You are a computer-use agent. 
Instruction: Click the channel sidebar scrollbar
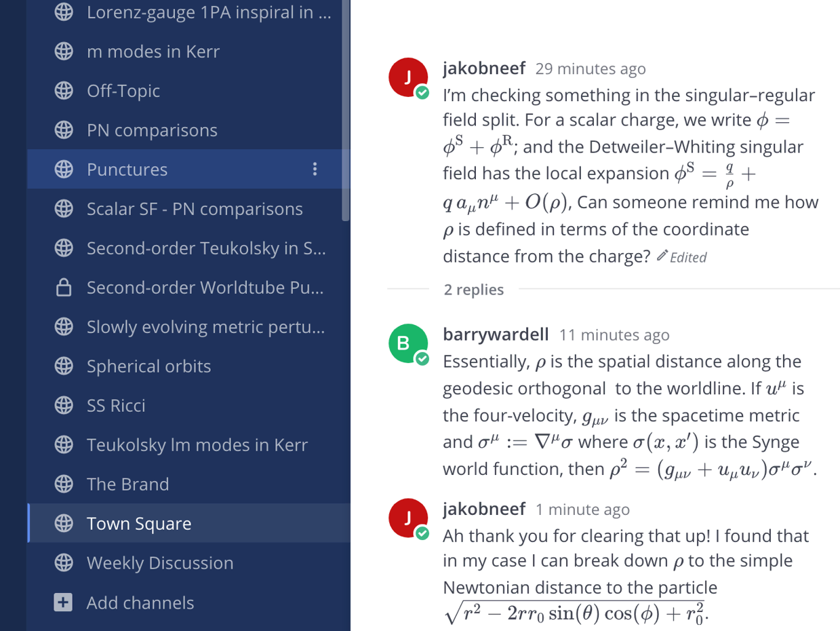(x=346, y=109)
